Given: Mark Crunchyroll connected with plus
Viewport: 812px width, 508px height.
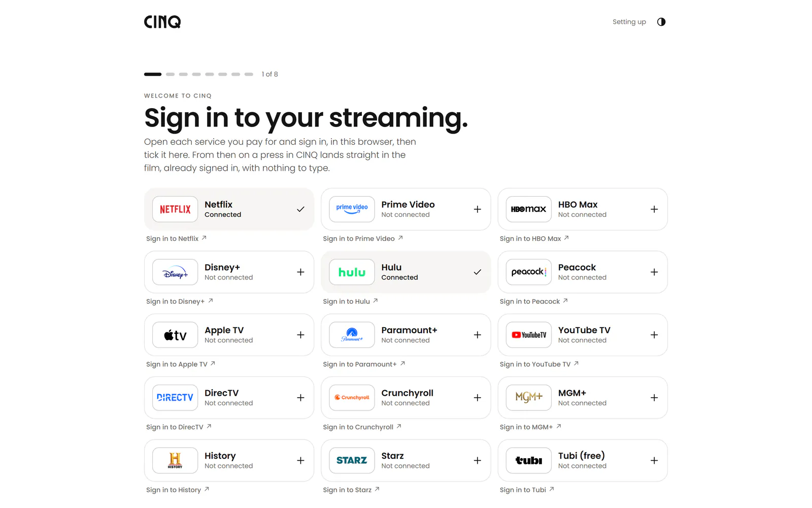Looking at the screenshot, I should click(478, 398).
